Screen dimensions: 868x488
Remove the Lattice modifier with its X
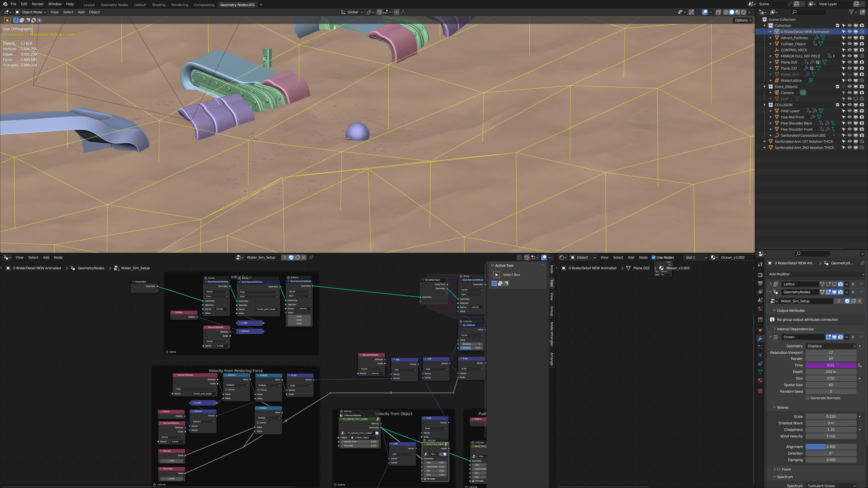[x=853, y=284]
